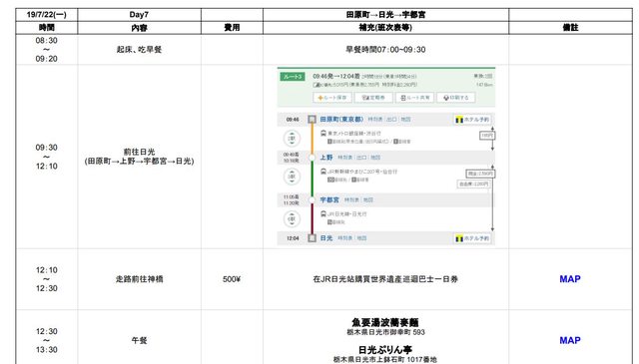Open MAP link in 走路前往神橋 row
The height and width of the screenshot is (364, 639).
click(x=570, y=279)
